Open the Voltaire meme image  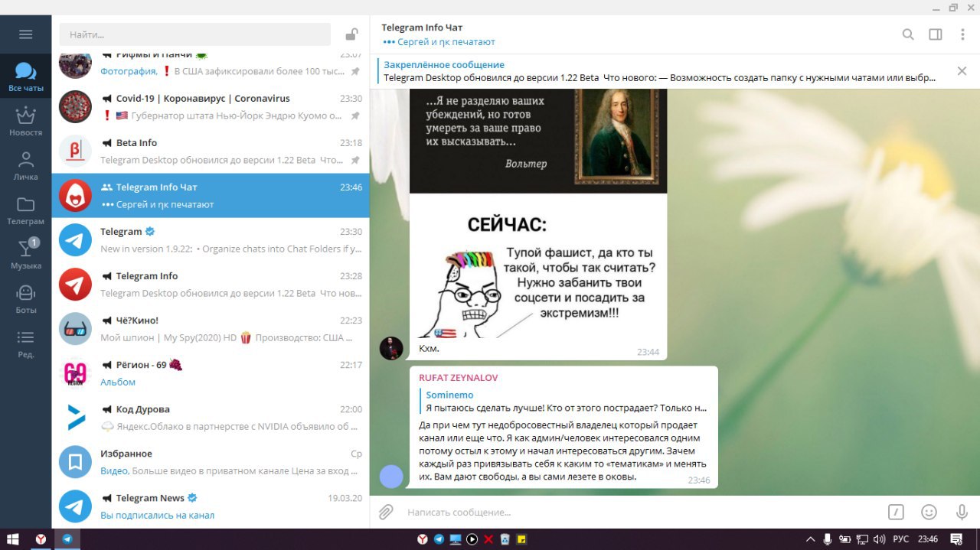click(538, 213)
